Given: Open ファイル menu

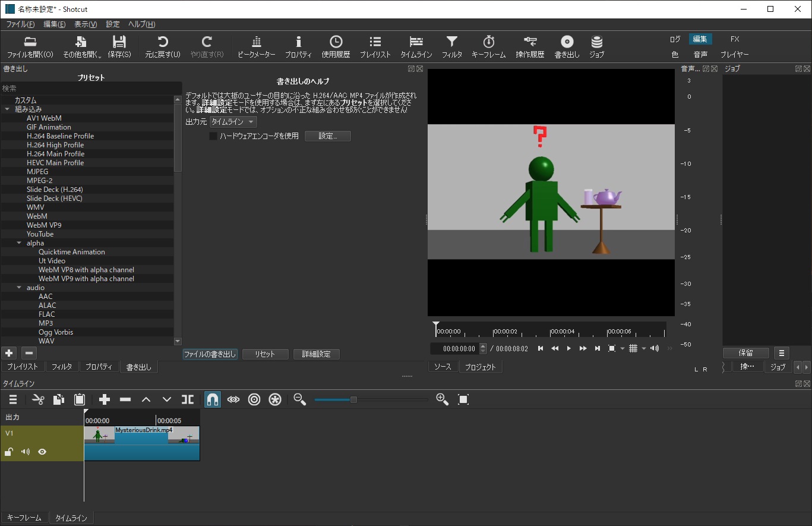Looking at the screenshot, I should pos(20,24).
